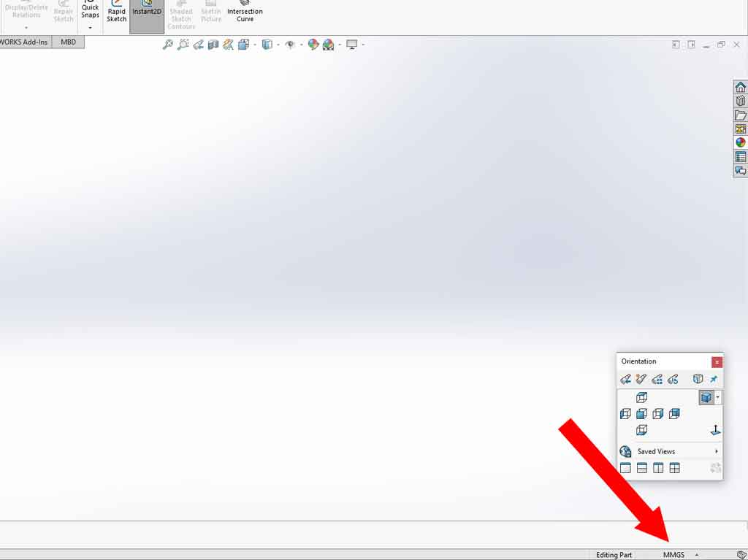Click New View in Orientation dialog
The height and width of the screenshot is (560, 748).
point(641,379)
